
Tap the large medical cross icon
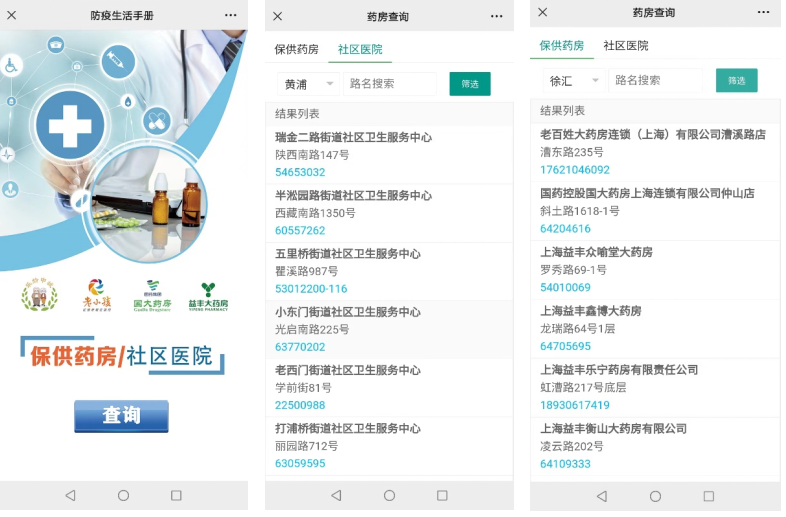[70, 125]
